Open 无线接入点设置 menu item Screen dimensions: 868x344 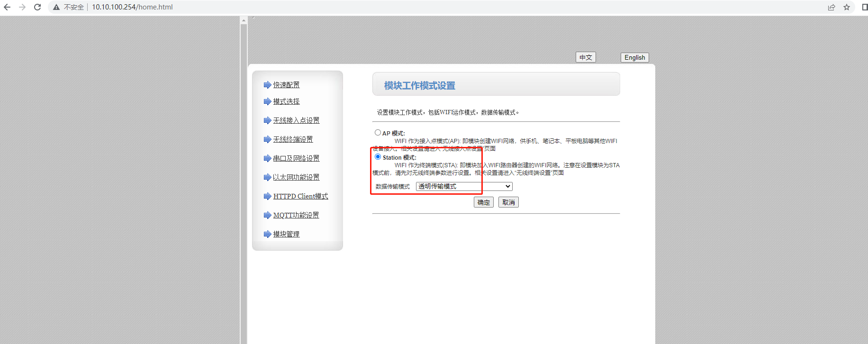(x=296, y=120)
